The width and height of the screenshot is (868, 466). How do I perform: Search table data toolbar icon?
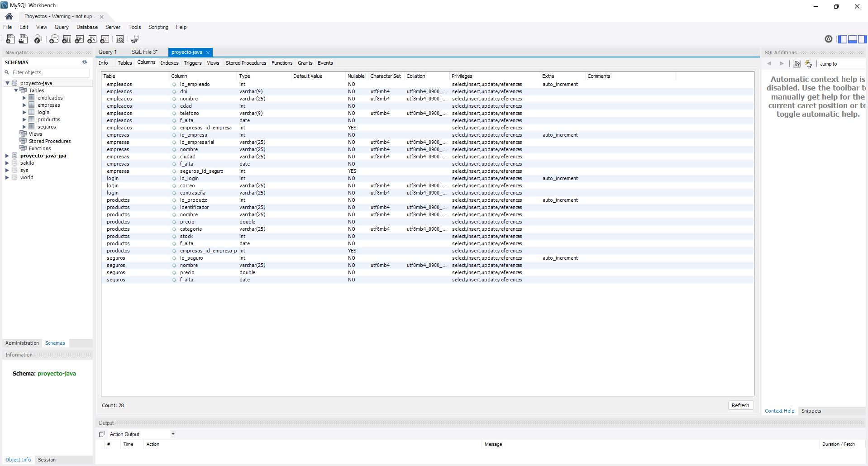click(120, 39)
